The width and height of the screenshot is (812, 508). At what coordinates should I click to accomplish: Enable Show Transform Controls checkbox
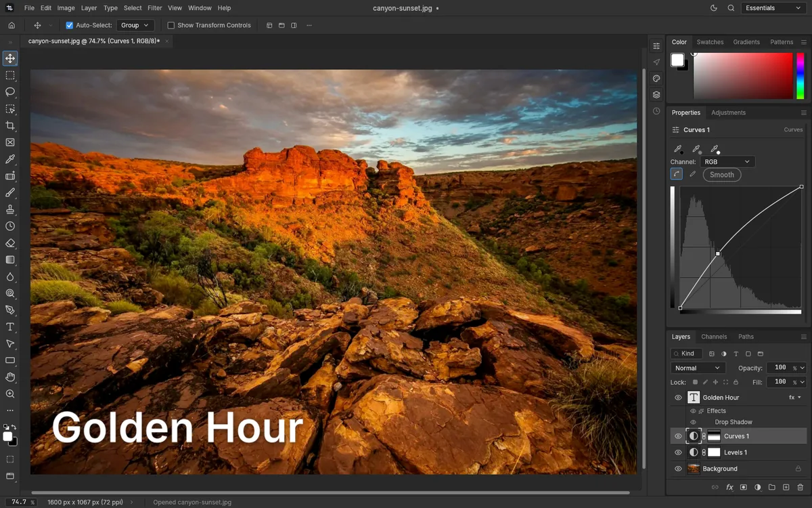[171, 25]
